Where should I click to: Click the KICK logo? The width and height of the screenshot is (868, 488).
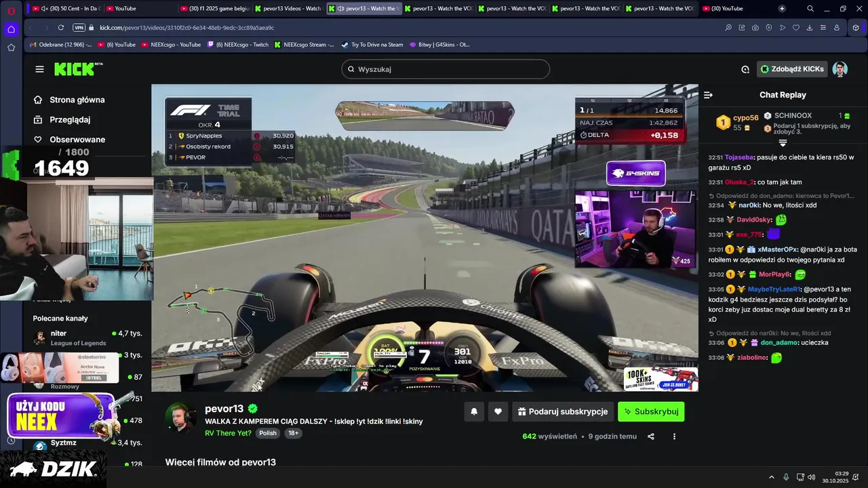(78, 69)
